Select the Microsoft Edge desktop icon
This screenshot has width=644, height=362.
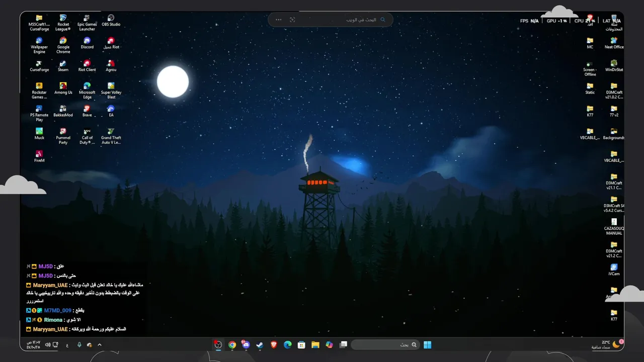coord(87,90)
